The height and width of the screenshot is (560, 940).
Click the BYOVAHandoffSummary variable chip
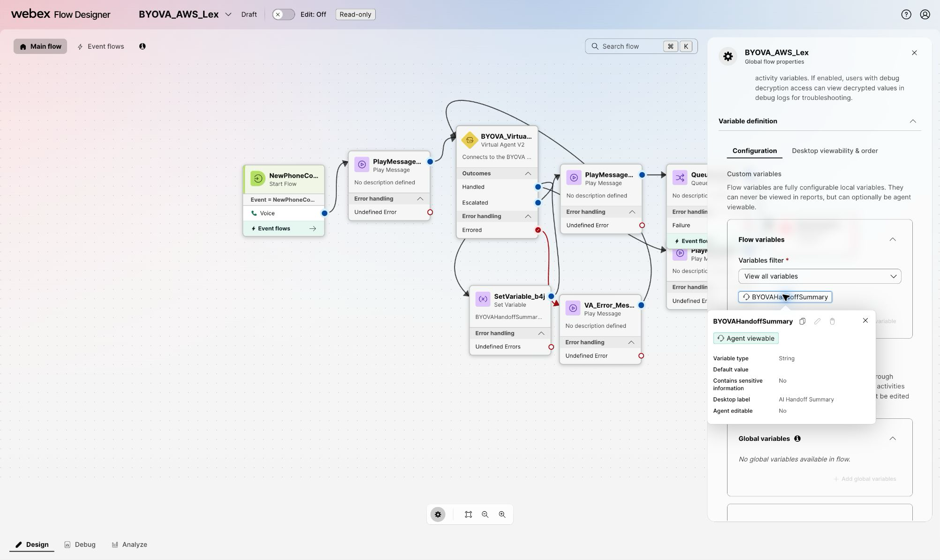coord(785,297)
